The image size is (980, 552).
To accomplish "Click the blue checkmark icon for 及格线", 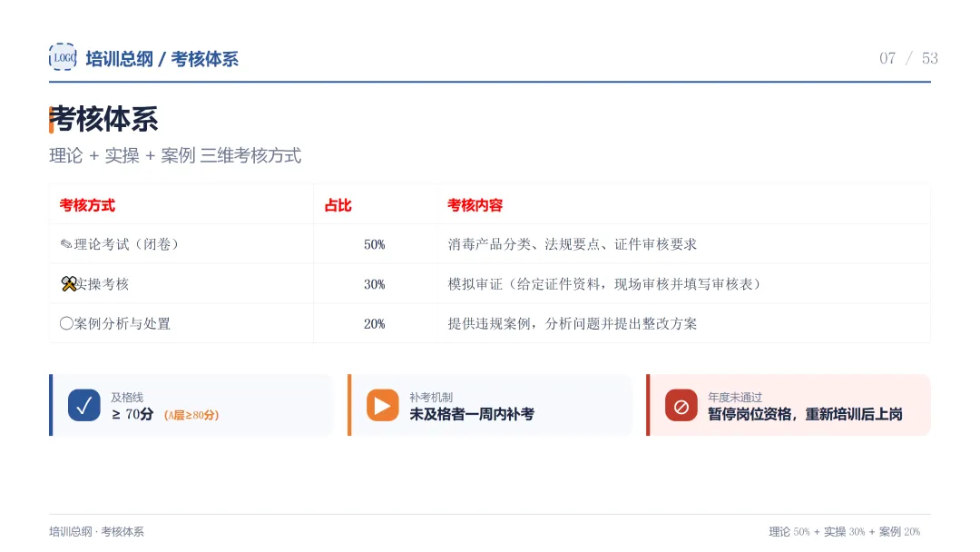I will coord(84,405).
